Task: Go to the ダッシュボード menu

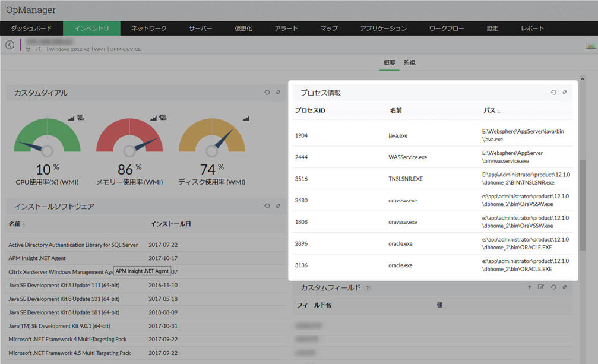Action: [31, 29]
